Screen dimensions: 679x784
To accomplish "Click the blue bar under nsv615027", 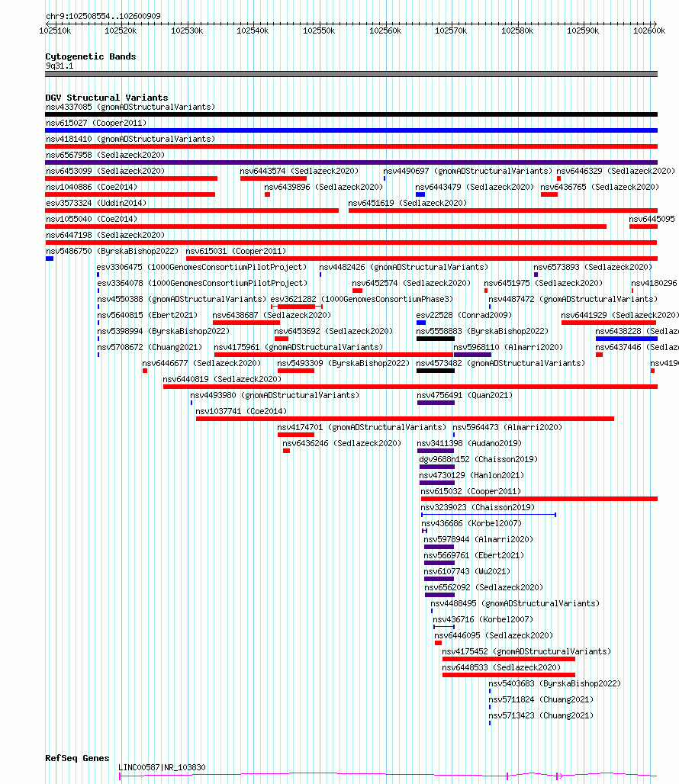I will [351, 130].
